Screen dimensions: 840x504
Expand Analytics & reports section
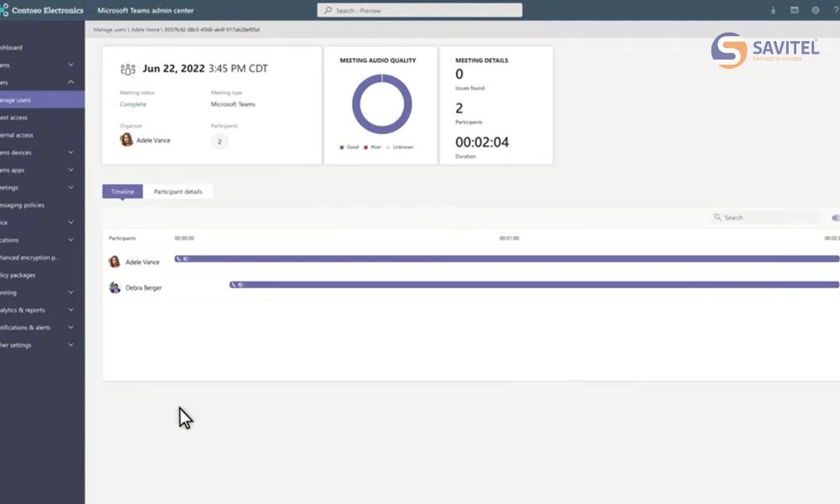[x=71, y=310]
